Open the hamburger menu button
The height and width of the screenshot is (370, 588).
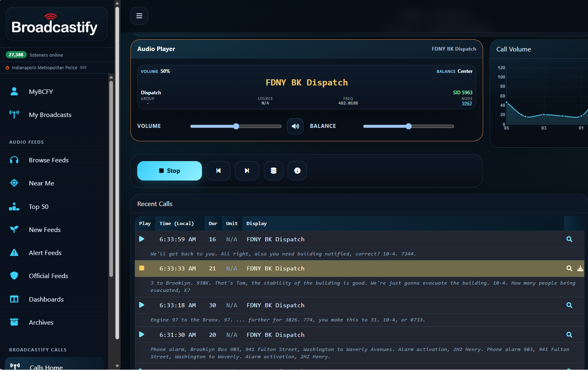pyautogui.click(x=139, y=16)
